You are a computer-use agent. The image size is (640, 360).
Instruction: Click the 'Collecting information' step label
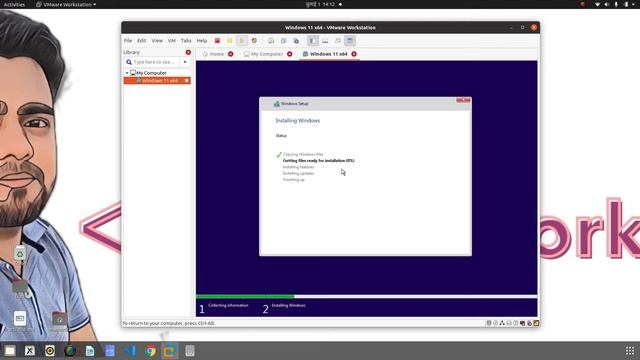pos(228,305)
